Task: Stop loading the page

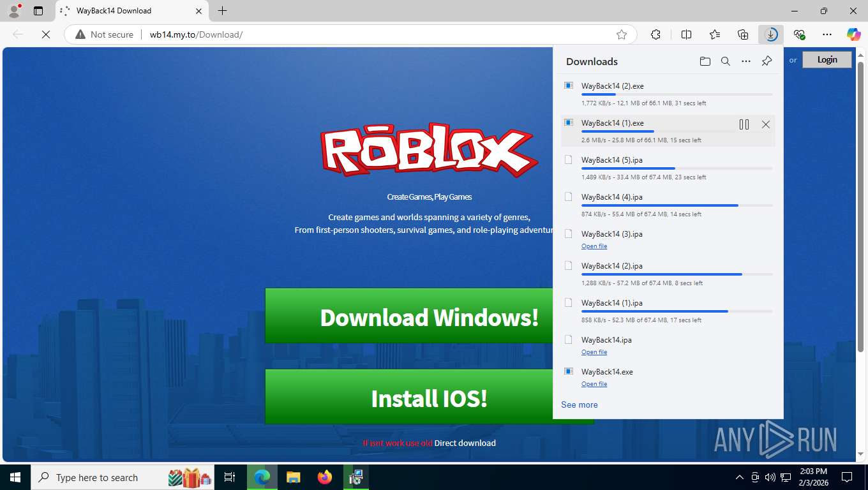Action: tap(46, 34)
